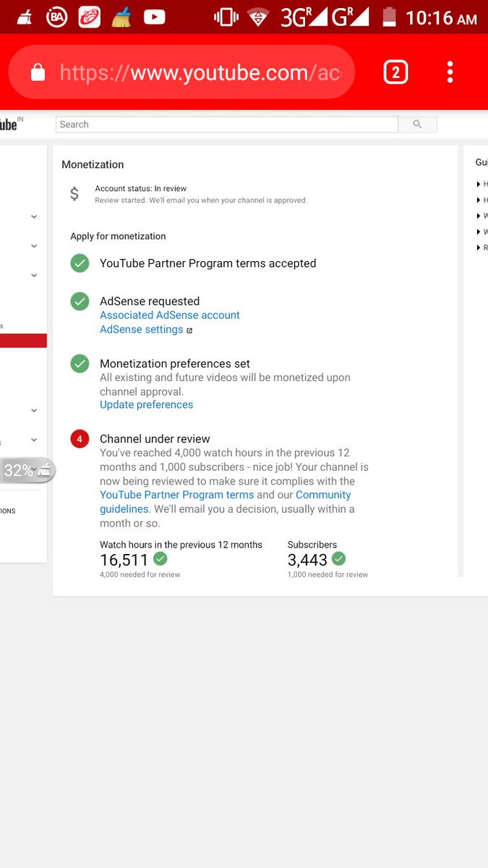Open Associated AdSense account link
The height and width of the screenshot is (868, 488).
(x=170, y=315)
